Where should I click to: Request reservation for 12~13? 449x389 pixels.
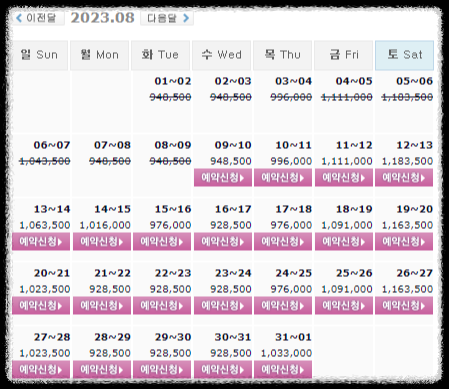click(404, 177)
